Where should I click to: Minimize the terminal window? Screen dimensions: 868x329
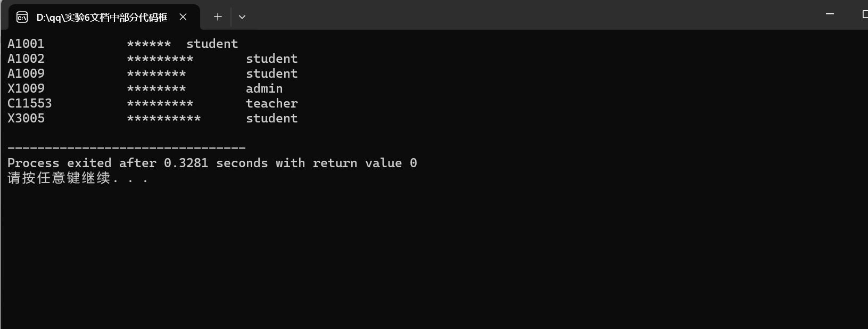(x=830, y=14)
